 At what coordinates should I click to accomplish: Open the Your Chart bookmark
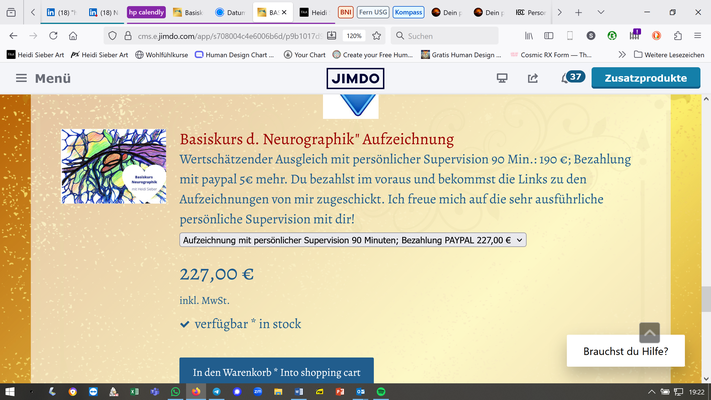[x=304, y=54]
